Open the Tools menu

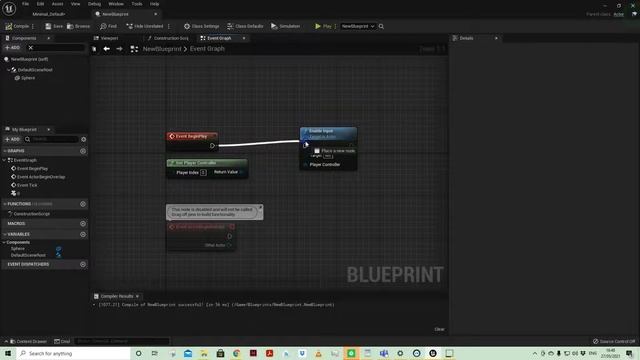coord(137,4)
